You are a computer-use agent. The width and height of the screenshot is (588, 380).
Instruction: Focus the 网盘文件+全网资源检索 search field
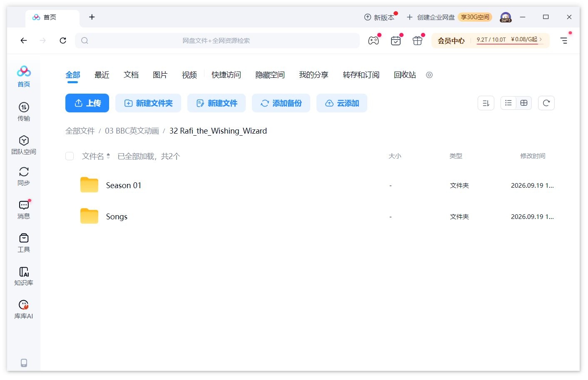(x=217, y=40)
